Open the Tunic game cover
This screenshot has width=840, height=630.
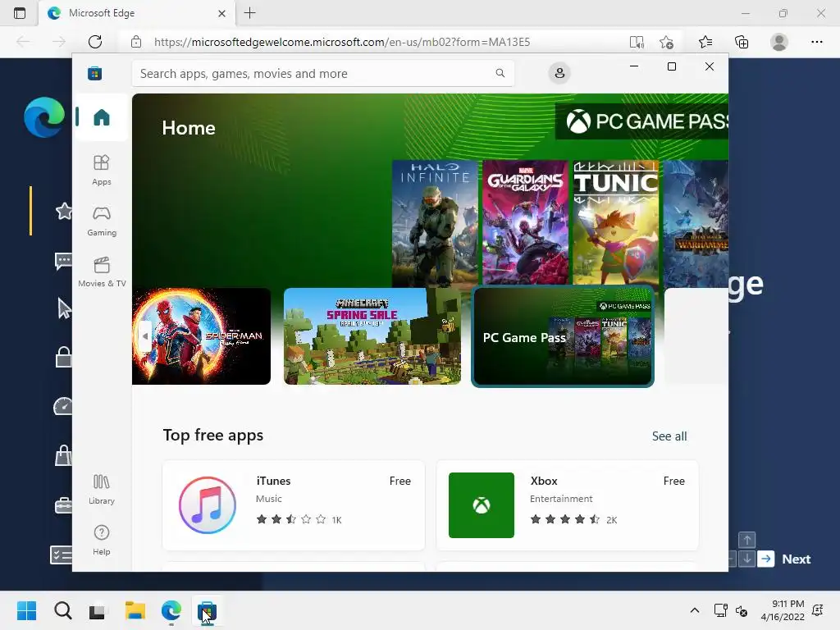pos(615,222)
